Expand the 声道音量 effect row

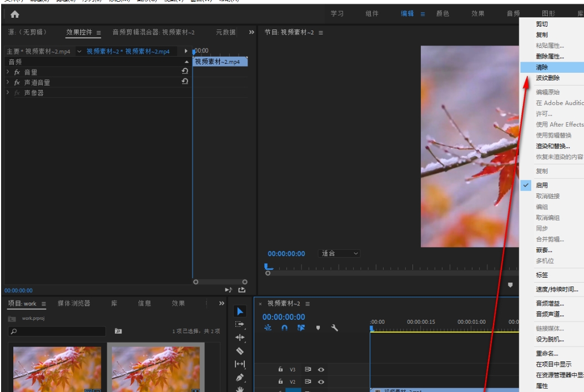pos(8,82)
